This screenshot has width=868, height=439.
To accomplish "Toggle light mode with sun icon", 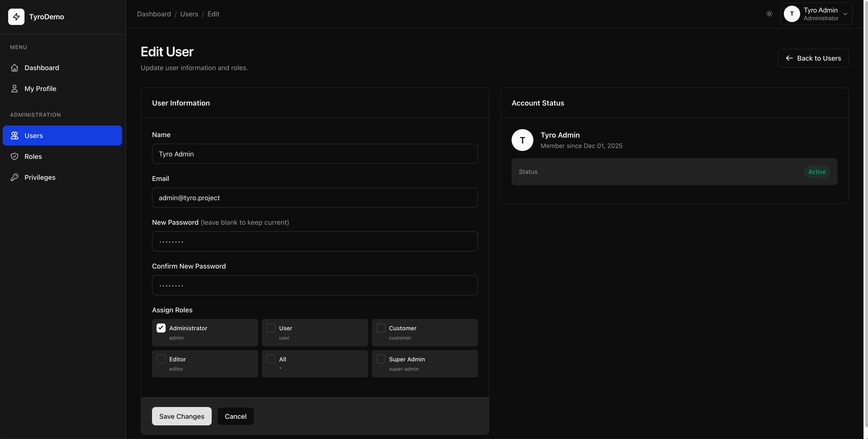I will point(769,14).
